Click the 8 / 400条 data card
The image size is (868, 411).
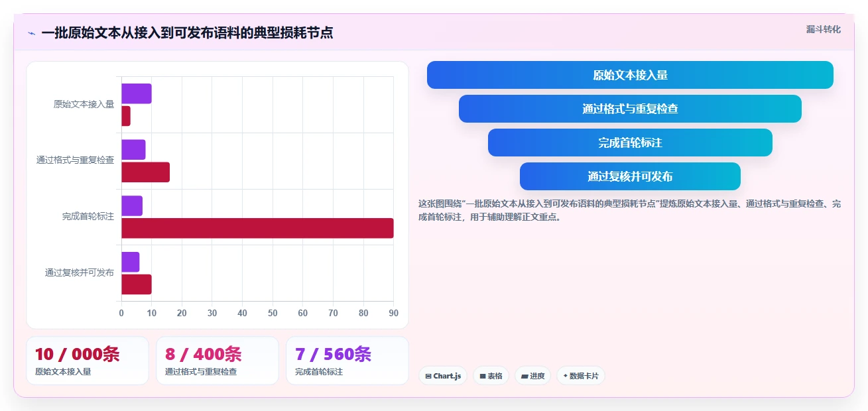click(217, 361)
